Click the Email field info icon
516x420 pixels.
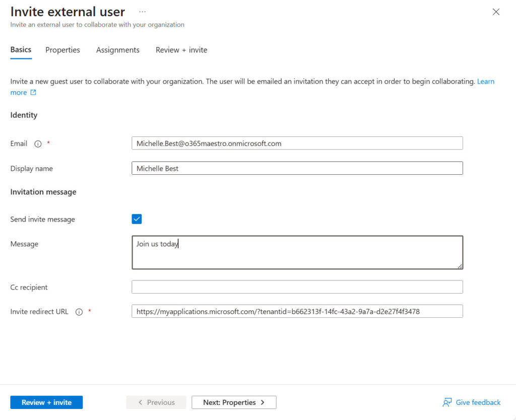38,144
